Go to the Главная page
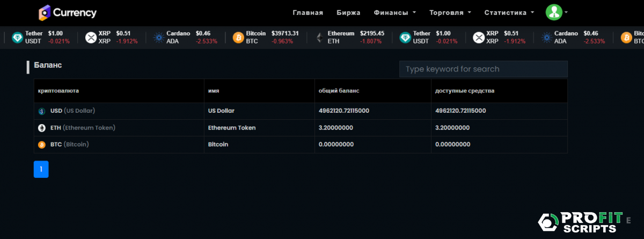The image size is (644, 239). tap(308, 12)
